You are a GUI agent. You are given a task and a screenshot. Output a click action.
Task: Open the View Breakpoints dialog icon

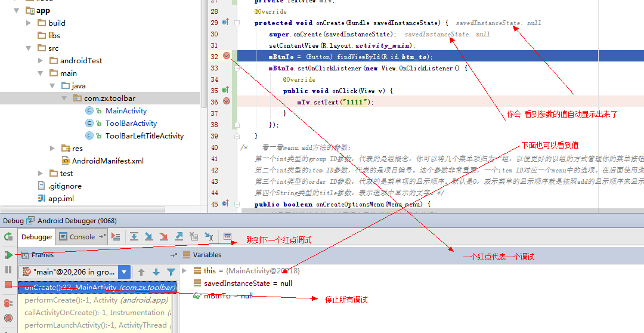[x=8, y=303]
